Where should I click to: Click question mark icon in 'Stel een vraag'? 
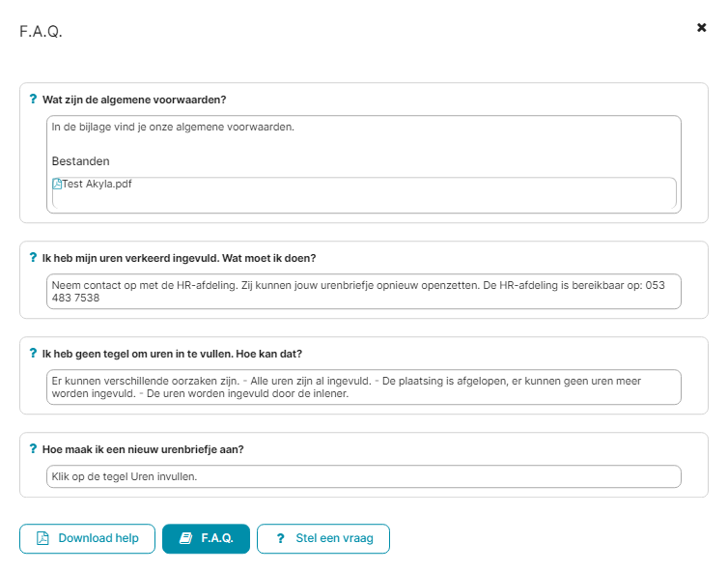pyautogui.click(x=280, y=538)
